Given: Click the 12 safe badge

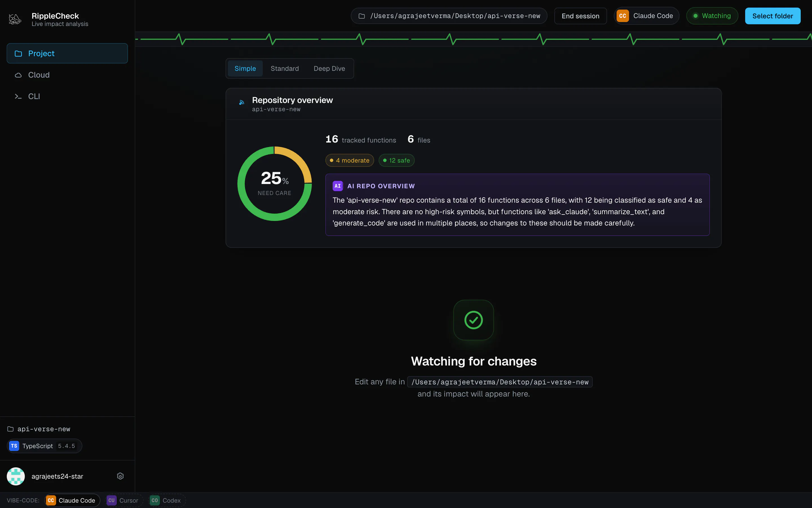Looking at the screenshot, I should 396,160.
